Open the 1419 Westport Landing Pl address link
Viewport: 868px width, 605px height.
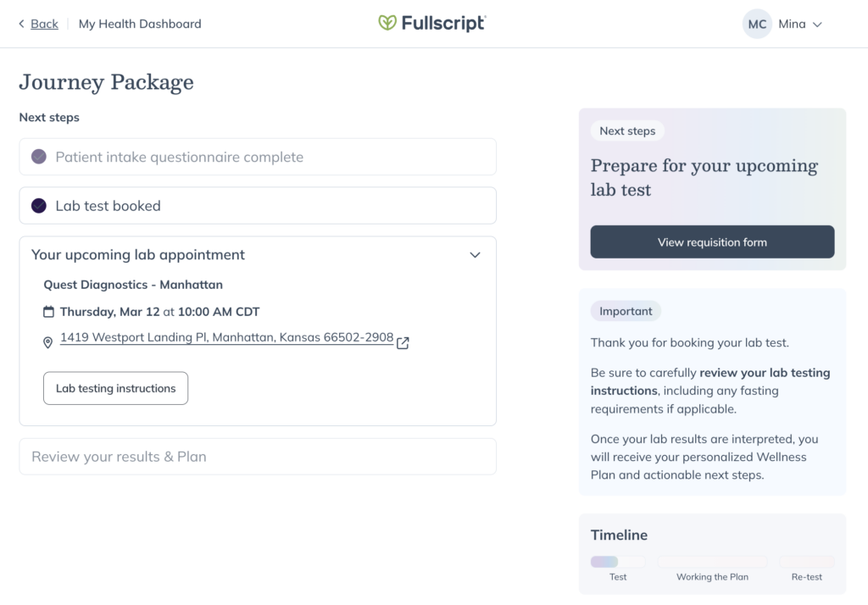pyautogui.click(x=226, y=337)
